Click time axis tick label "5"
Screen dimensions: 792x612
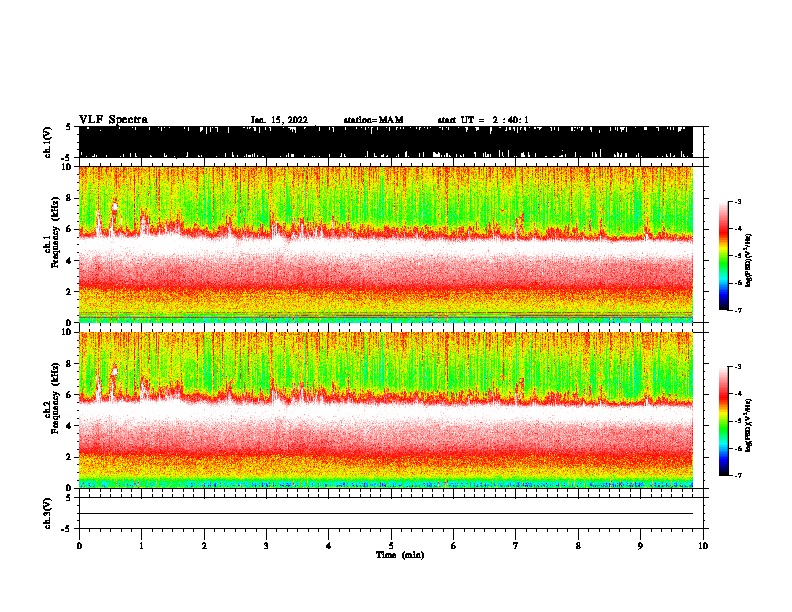point(391,546)
